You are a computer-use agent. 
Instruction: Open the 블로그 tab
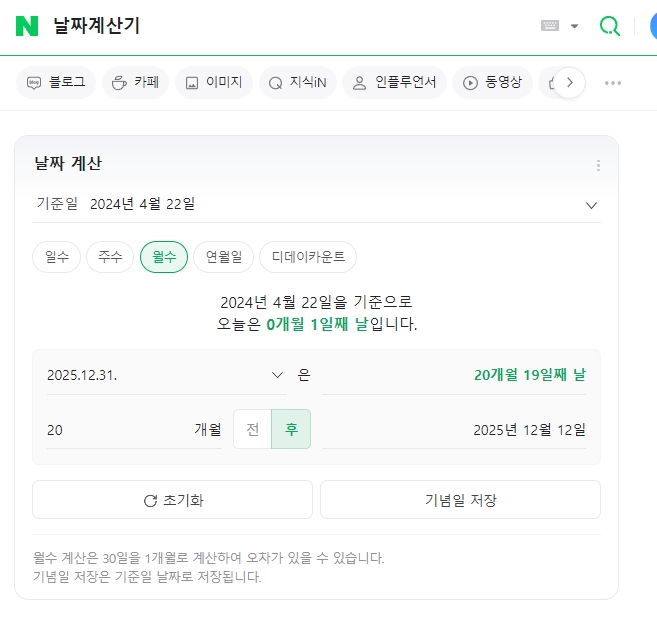pyautogui.click(x=56, y=83)
